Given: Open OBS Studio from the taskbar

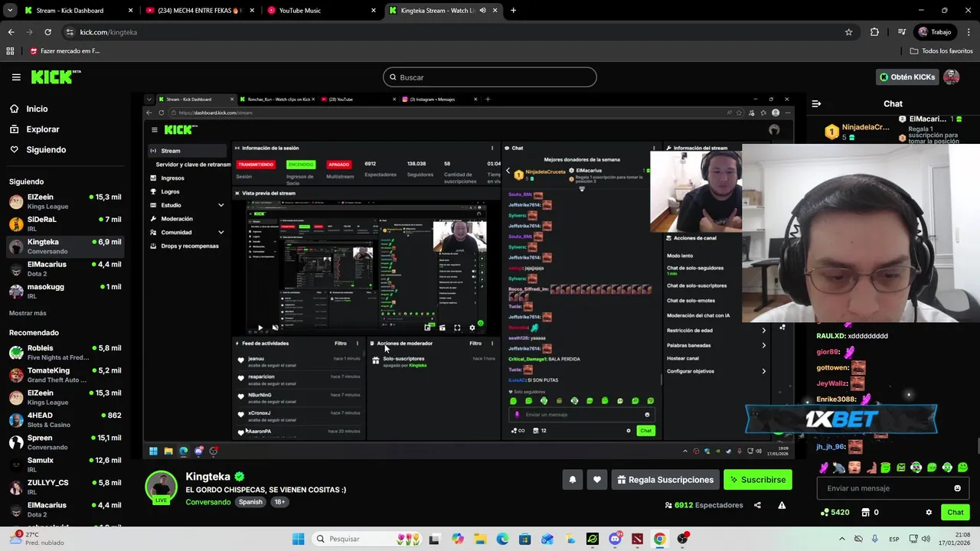Looking at the screenshot, I should click(682, 539).
